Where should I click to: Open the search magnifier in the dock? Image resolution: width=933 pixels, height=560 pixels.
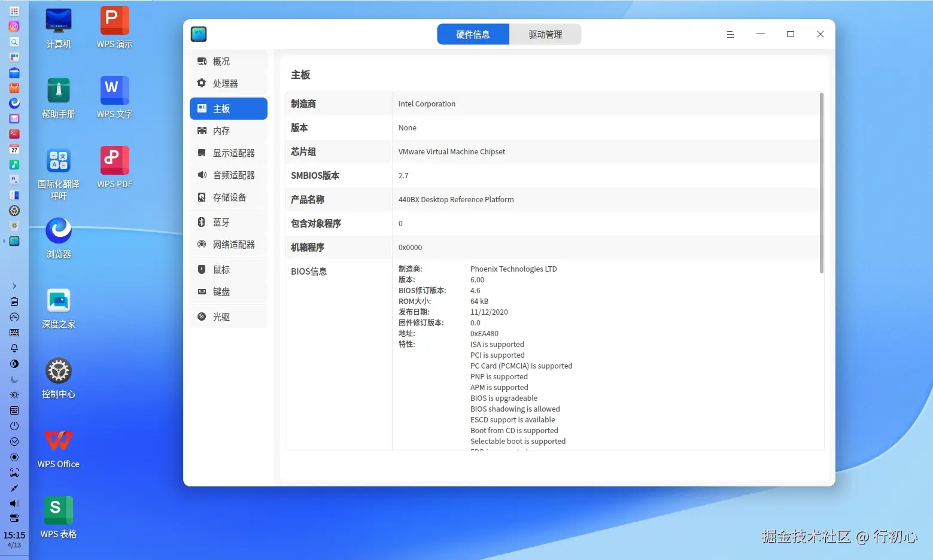pos(14,42)
